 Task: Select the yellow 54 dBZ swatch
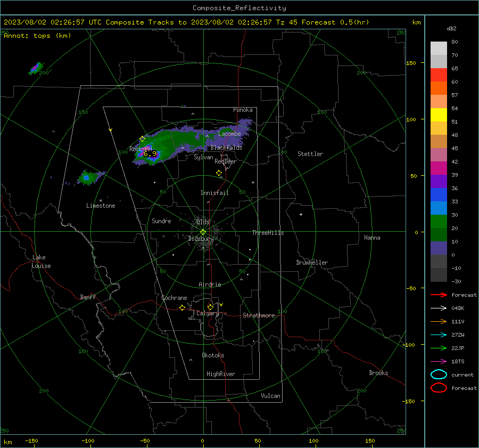point(439,115)
